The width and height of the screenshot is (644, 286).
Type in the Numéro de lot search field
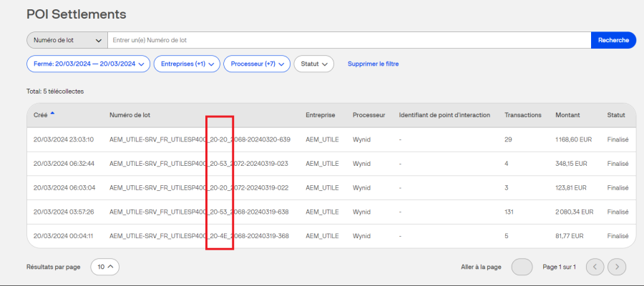(348, 40)
